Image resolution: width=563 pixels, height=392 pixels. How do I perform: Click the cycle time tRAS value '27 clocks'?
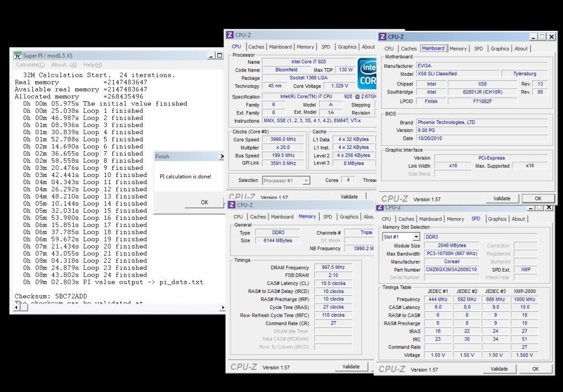pos(333,307)
